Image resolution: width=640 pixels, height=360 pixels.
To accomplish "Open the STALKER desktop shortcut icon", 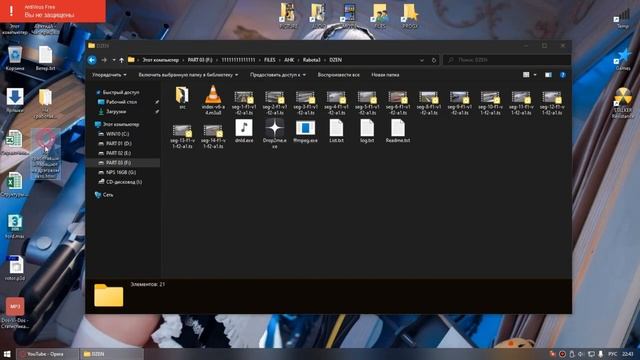I will [622, 102].
